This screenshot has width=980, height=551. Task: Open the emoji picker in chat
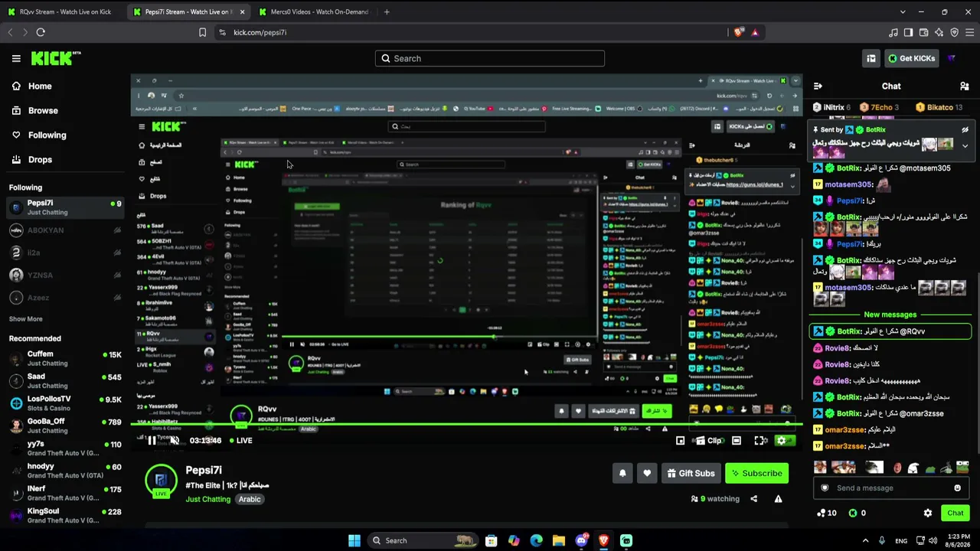point(957,488)
